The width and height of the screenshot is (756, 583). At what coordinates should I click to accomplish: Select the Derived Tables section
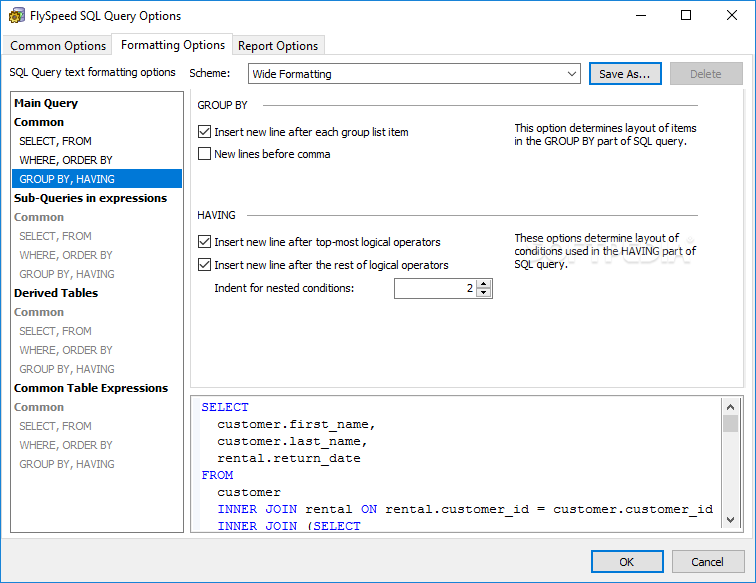56,293
